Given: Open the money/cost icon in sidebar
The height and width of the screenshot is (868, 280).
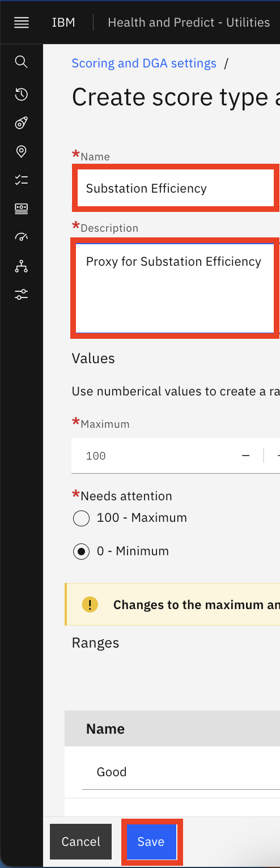Looking at the screenshot, I should tap(22, 209).
